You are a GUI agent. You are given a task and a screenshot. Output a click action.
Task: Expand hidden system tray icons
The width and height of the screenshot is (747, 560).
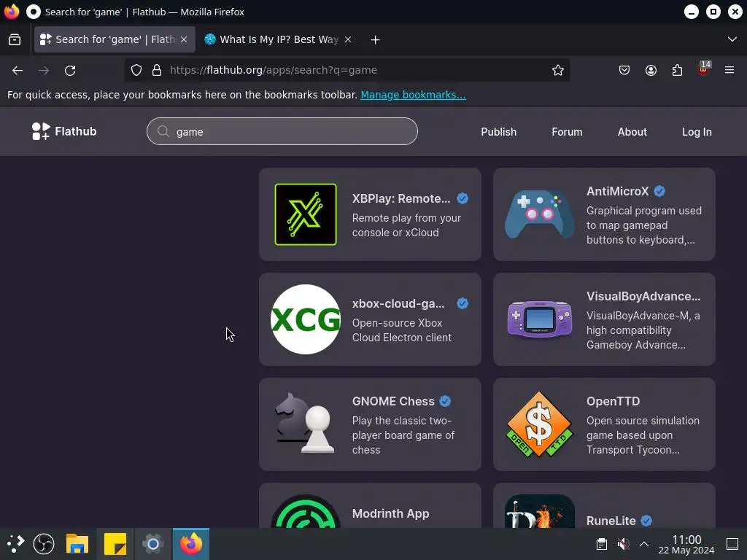644,544
